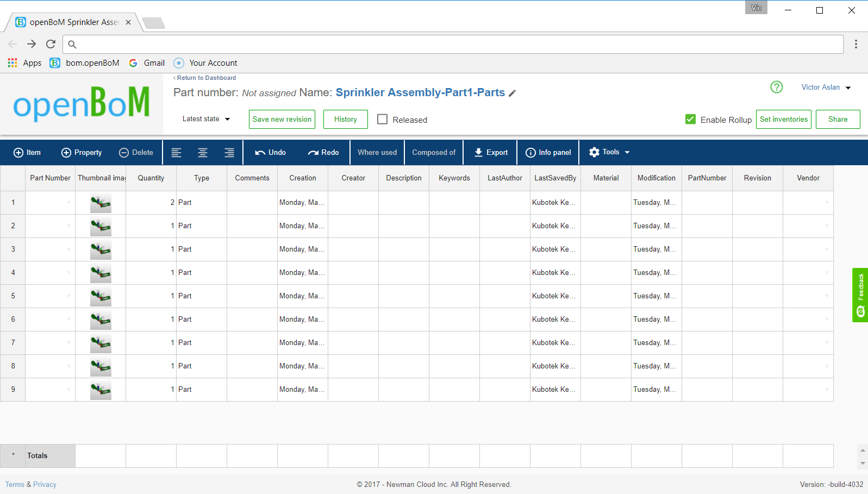The height and width of the screenshot is (494, 868).
Task: Open the Info panel
Action: click(x=548, y=153)
